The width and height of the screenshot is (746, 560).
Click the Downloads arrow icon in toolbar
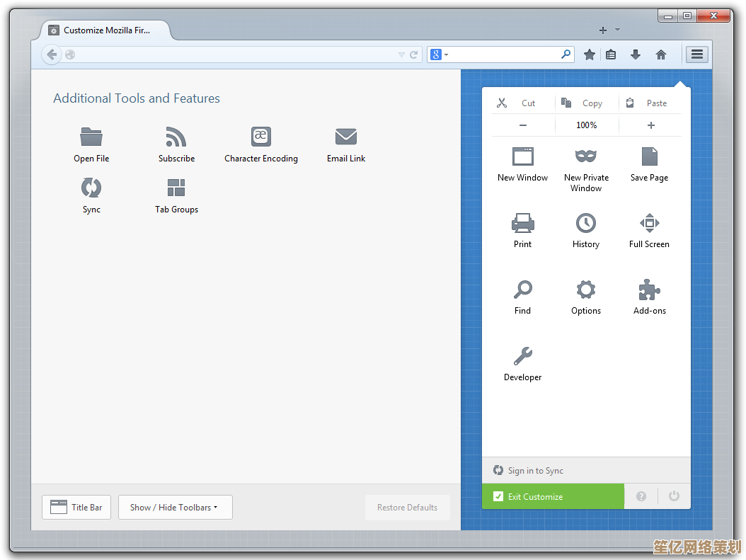pyautogui.click(x=636, y=55)
